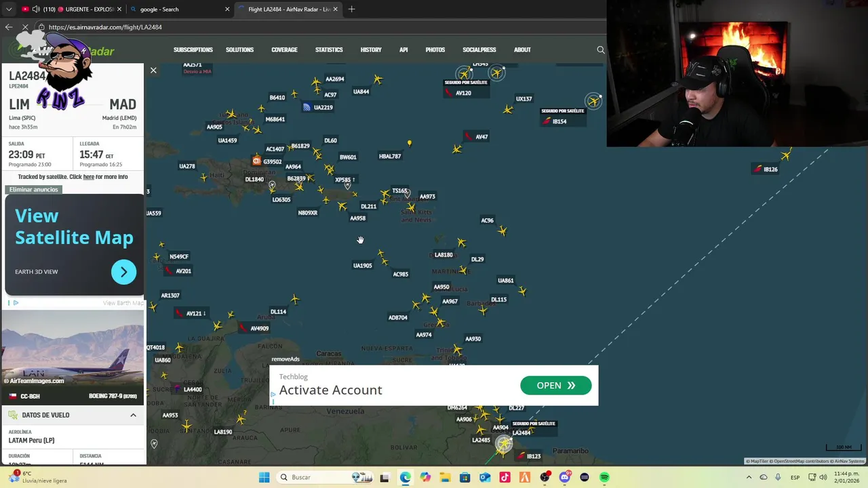Open the tab list dropdown in browser
Image resolution: width=868 pixels, height=488 pixels.
click(9, 9)
